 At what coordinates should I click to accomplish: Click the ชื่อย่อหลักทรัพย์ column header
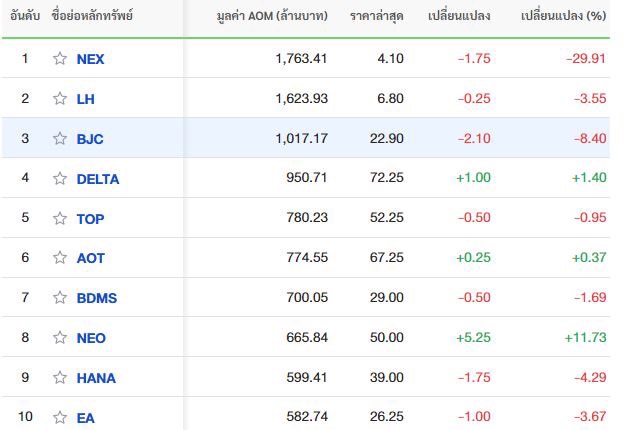coord(92,16)
